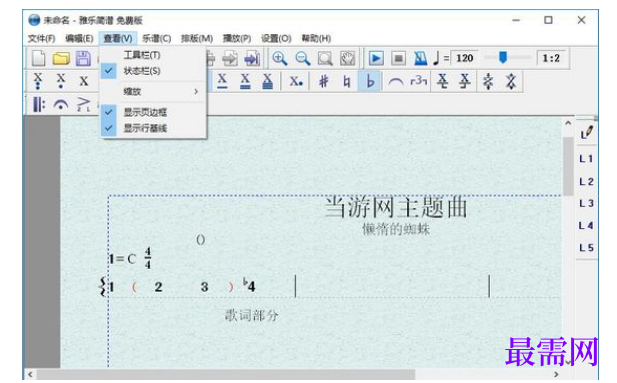Viewport: 617px width, 383px height.
Task: Open the 排版(M) menu
Action: [x=197, y=38]
